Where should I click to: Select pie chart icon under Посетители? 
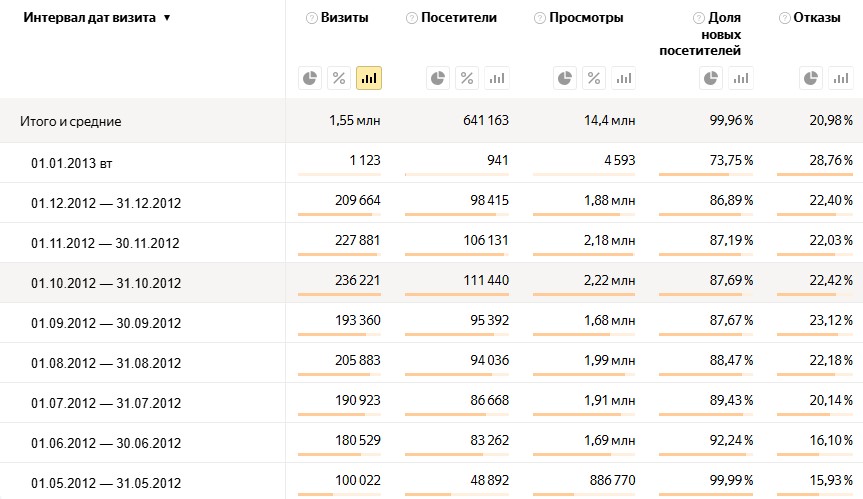[438, 78]
